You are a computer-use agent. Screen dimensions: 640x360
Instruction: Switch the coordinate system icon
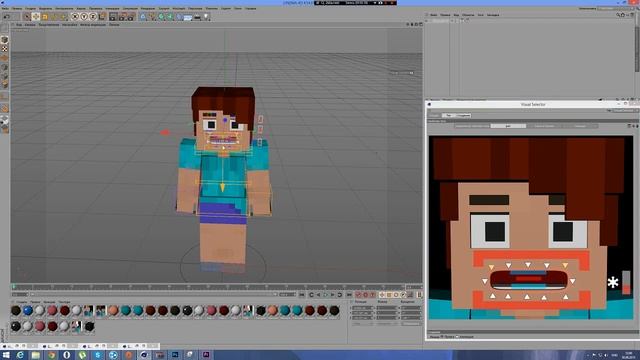point(102,17)
